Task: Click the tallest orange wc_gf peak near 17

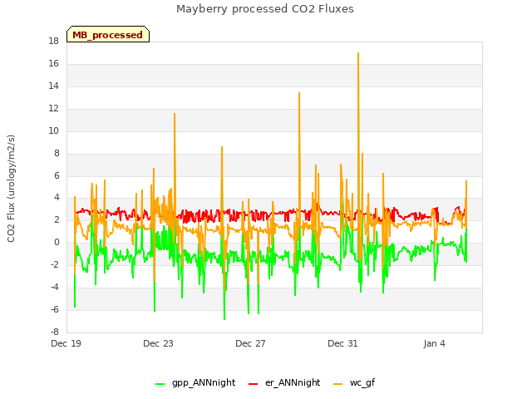Action: click(x=358, y=53)
